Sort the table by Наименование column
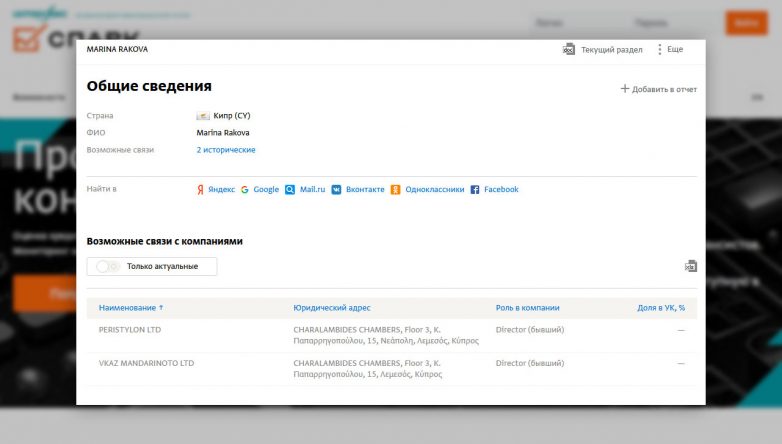 pyautogui.click(x=130, y=308)
